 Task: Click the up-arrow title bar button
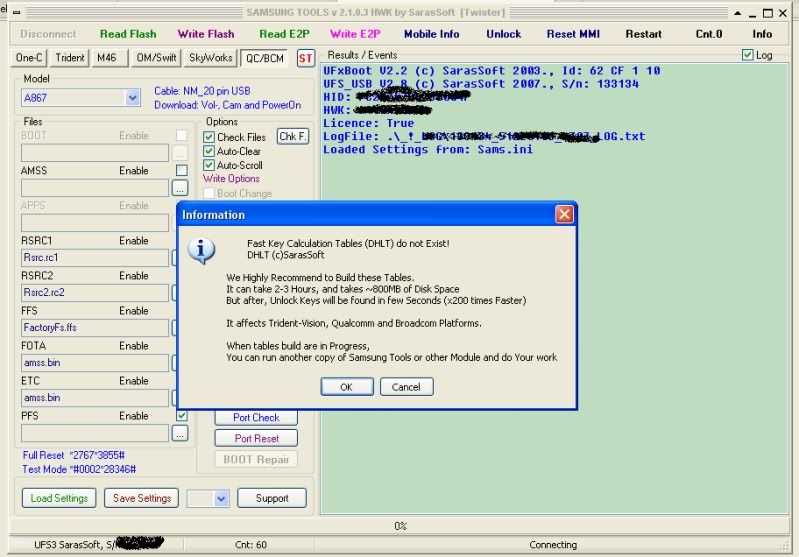pos(737,13)
